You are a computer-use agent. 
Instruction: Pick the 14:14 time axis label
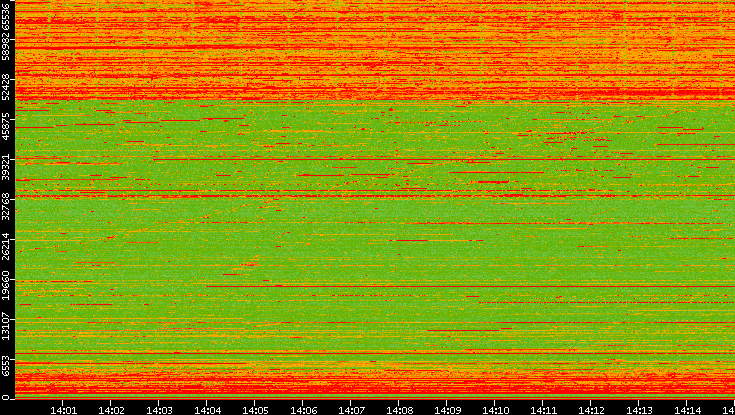pyautogui.click(x=687, y=408)
